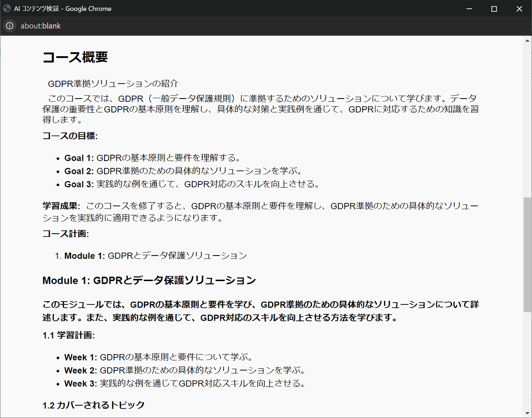Click the scrollbar down arrow

[527, 413]
